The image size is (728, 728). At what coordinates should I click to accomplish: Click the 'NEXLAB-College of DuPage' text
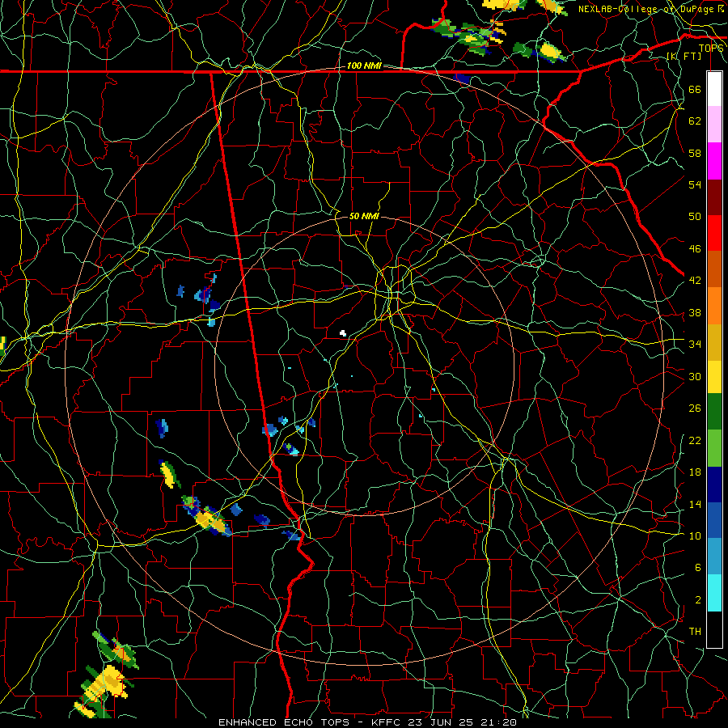(x=645, y=9)
